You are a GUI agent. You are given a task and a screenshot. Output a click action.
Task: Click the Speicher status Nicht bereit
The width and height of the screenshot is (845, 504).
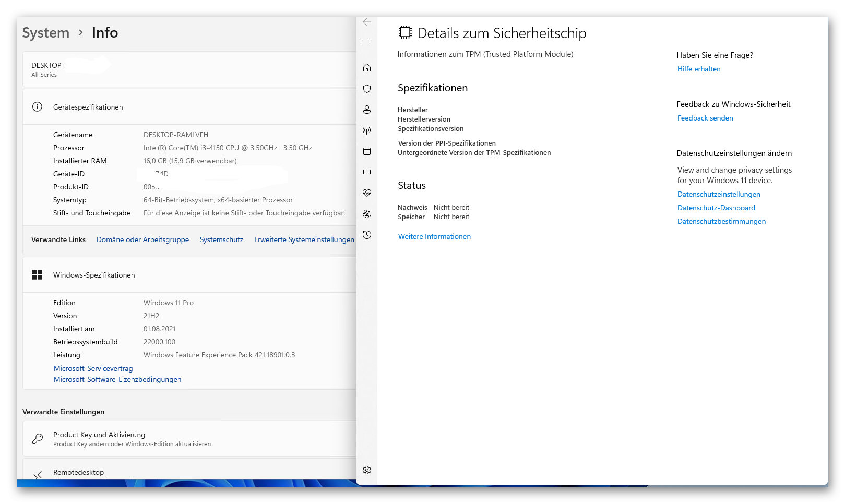click(451, 217)
